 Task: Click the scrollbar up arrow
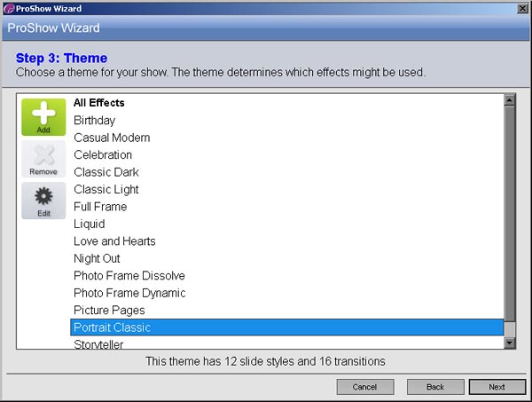pyautogui.click(x=510, y=99)
